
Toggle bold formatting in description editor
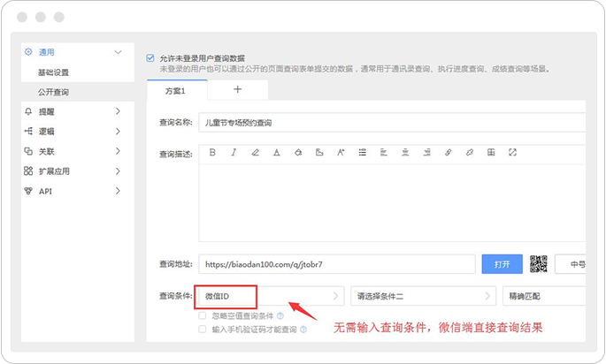coord(212,153)
